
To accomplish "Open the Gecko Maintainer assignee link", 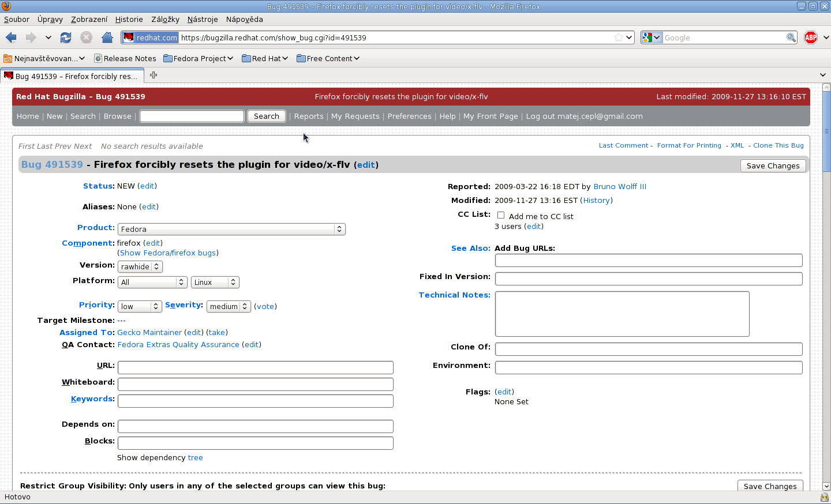I will pyautogui.click(x=149, y=332).
